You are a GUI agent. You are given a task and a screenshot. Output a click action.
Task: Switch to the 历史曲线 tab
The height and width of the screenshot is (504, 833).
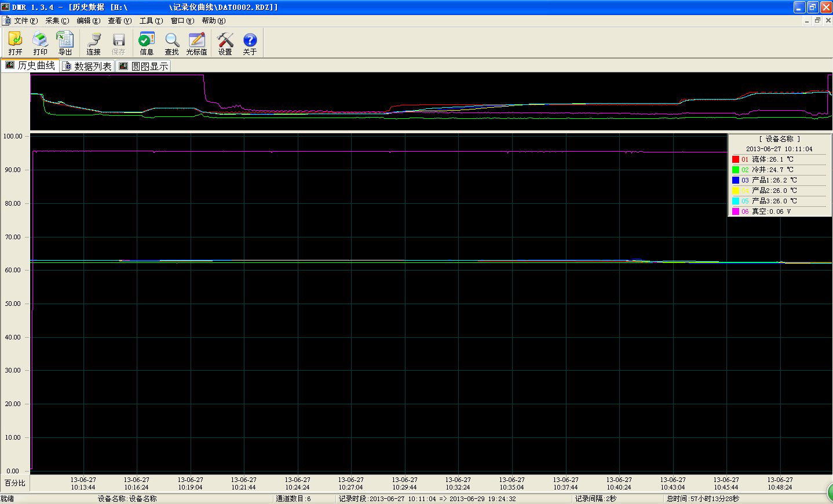pos(30,65)
